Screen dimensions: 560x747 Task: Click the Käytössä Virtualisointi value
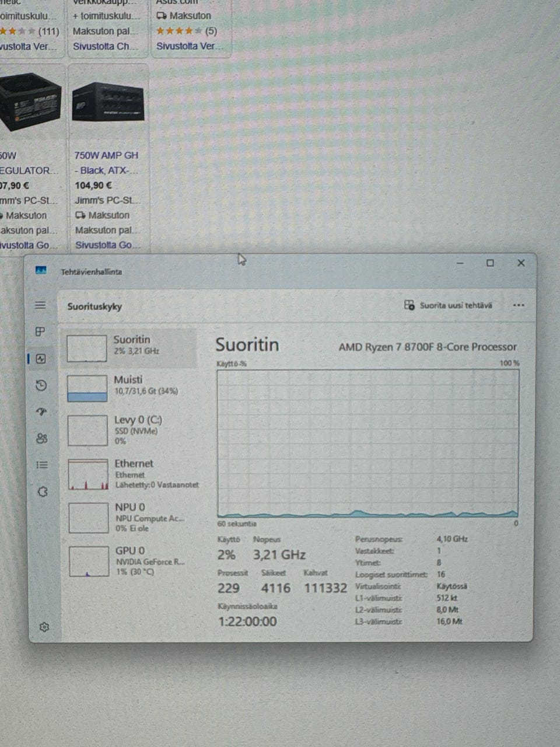452,586
